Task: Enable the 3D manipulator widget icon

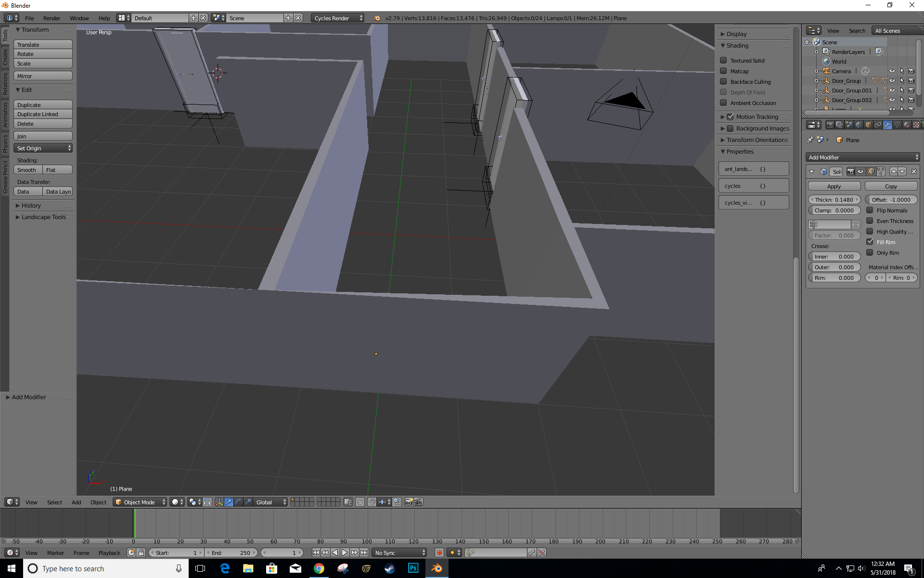Action: [x=219, y=502]
